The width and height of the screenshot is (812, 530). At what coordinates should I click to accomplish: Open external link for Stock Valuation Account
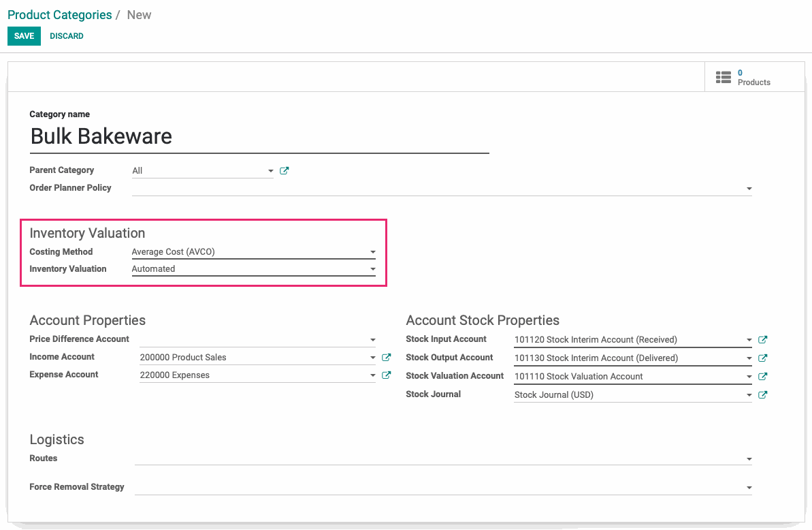762,377
